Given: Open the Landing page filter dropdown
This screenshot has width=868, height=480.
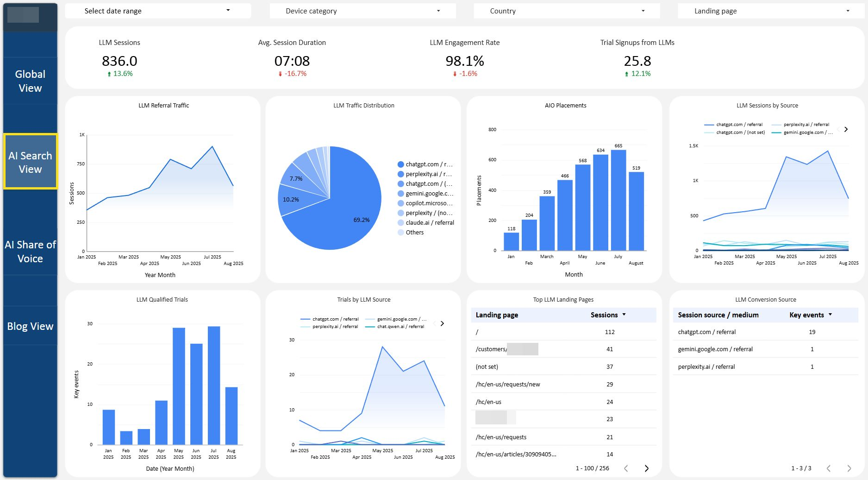Looking at the screenshot, I should 768,11.
